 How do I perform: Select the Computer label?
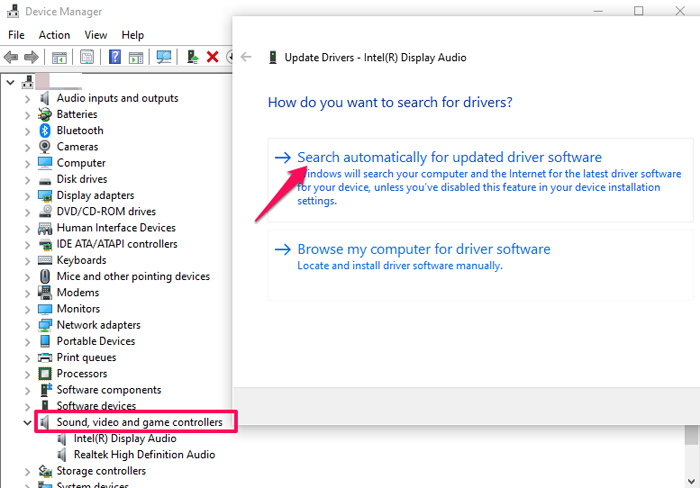pos(81,163)
